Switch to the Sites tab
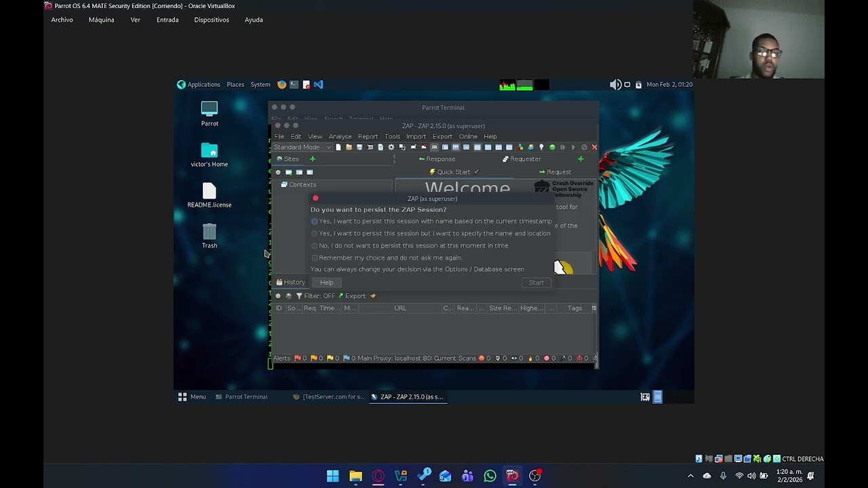868x488 pixels. (288, 159)
